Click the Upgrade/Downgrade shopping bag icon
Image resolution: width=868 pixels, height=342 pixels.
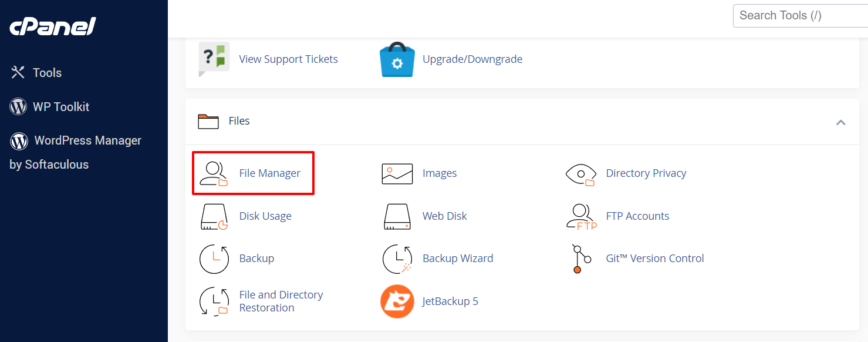coord(397,59)
